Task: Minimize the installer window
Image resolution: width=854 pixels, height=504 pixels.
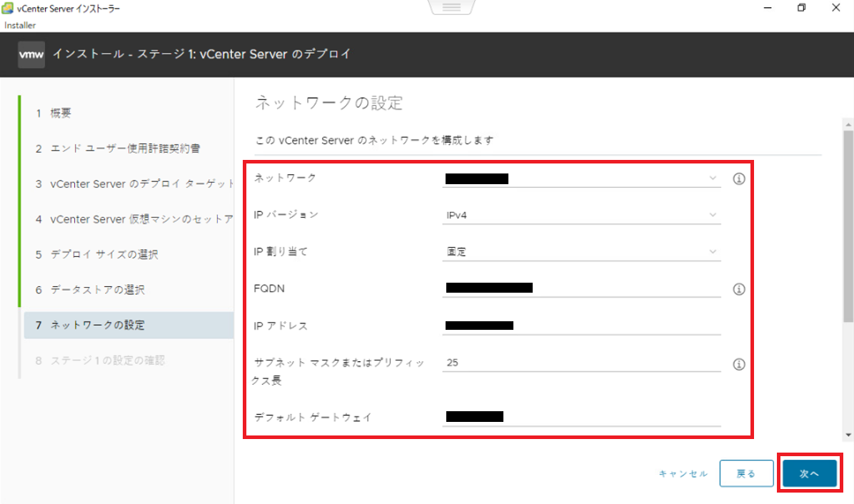Action: (768, 8)
